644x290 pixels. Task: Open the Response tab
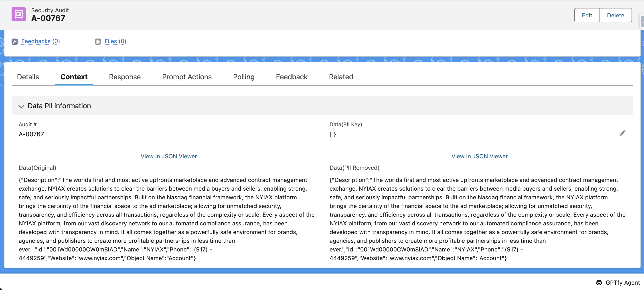click(124, 77)
